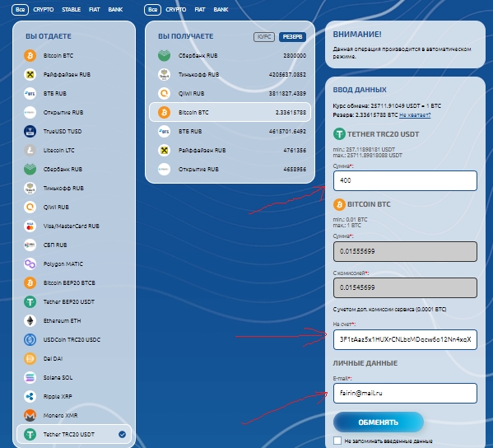Click reserve value 3811827.4389 for QIWI
The height and width of the screenshot is (448, 493).
[287, 93]
